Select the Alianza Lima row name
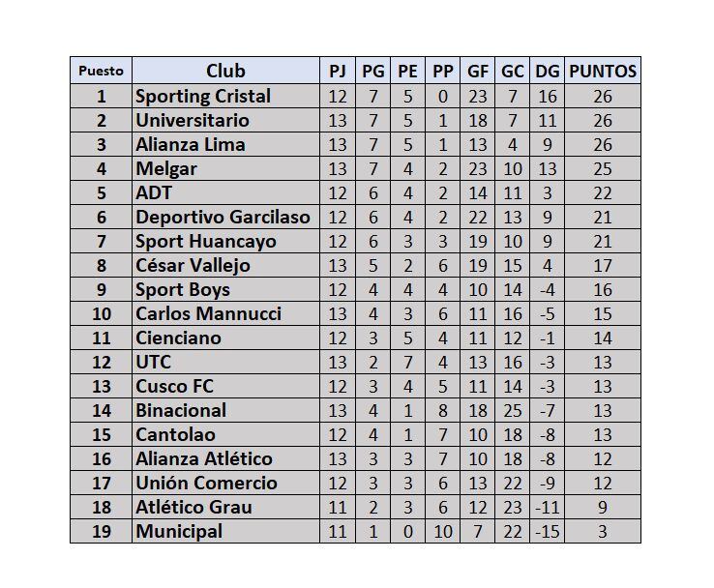This screenshot has width=714, height=588. [191, 144]
